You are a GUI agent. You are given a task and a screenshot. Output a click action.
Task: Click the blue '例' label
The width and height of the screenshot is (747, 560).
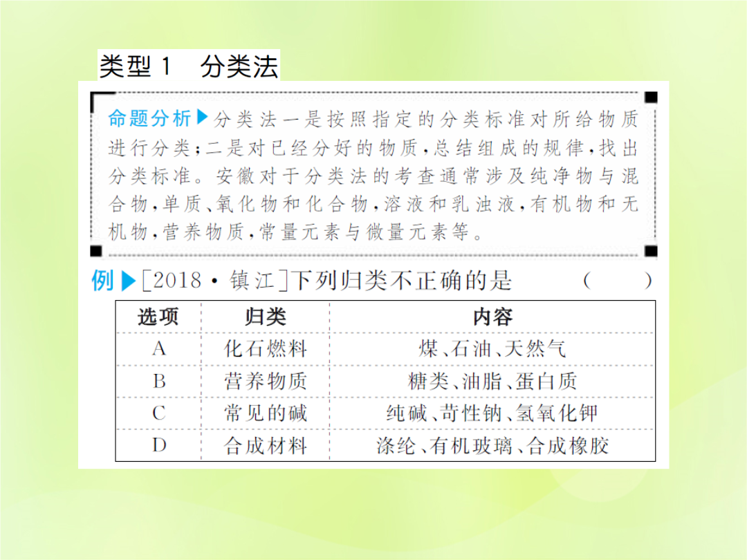point(103,280)
